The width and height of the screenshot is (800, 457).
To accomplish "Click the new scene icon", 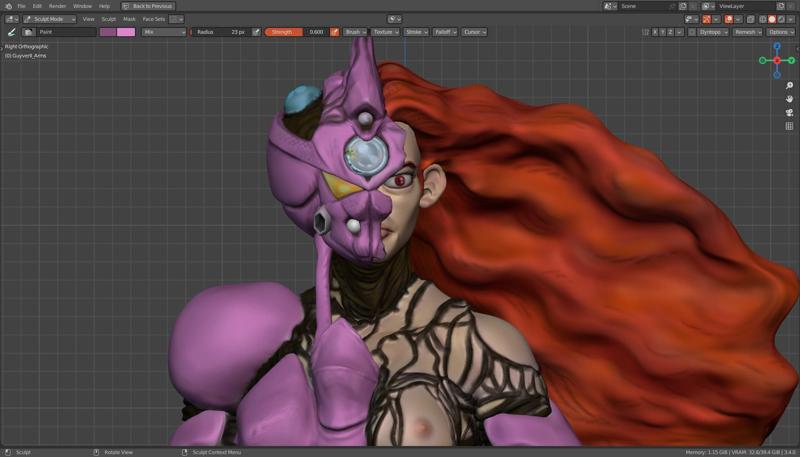I will [x=683, y=6].
